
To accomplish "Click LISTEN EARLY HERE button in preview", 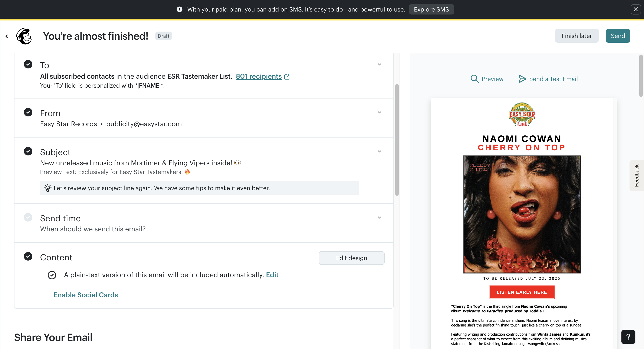I will tap(522, 292).
